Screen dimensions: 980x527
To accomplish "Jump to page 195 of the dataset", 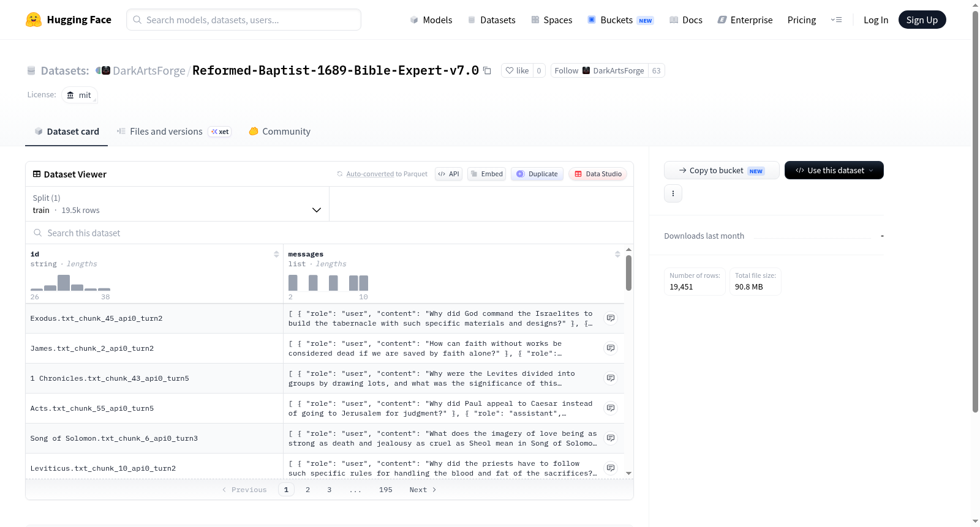I will pos(386,490).
